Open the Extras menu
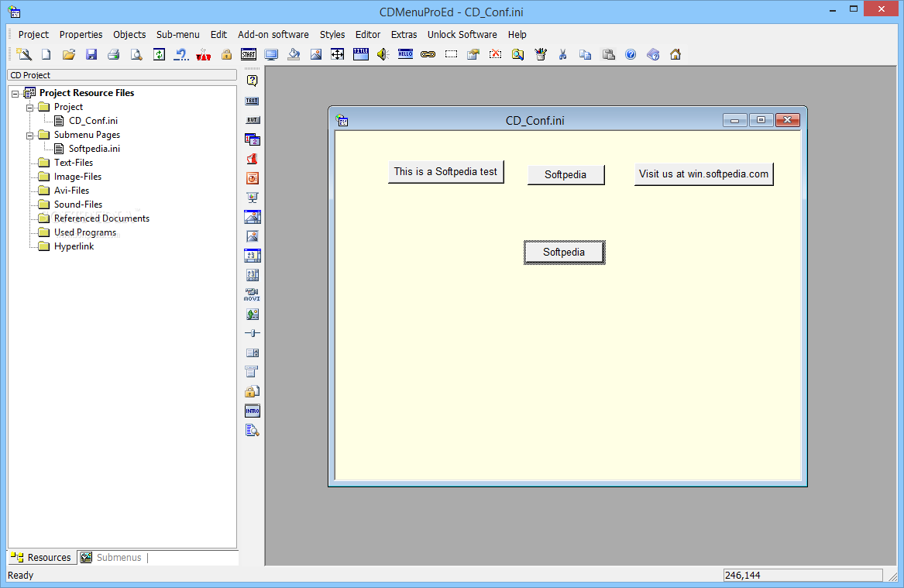 tap(404, 35)
